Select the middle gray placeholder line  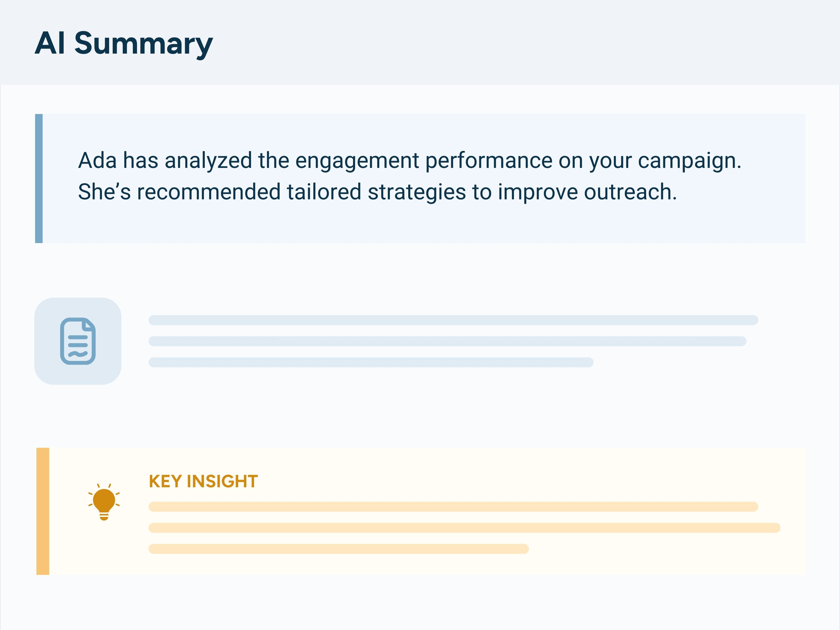tap(447, 341)
